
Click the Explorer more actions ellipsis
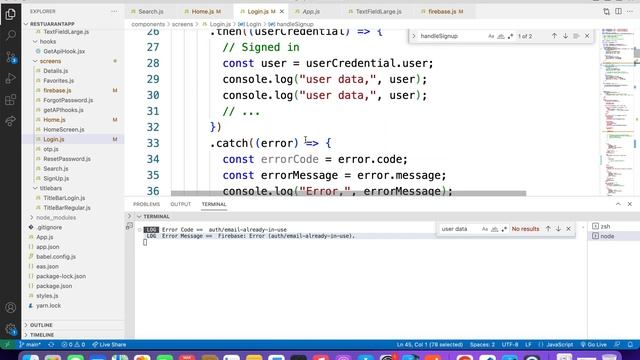pyautogui.click(x=114, y=11)
